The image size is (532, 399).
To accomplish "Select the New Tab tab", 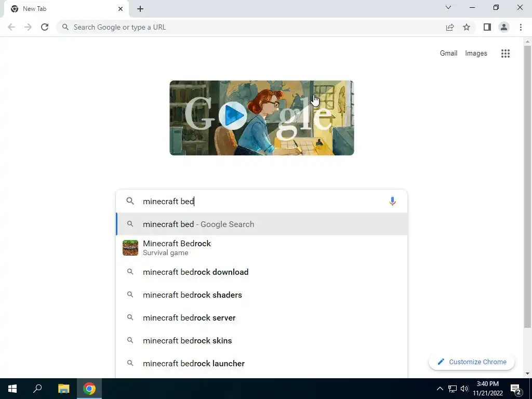I will coord(66,9).
